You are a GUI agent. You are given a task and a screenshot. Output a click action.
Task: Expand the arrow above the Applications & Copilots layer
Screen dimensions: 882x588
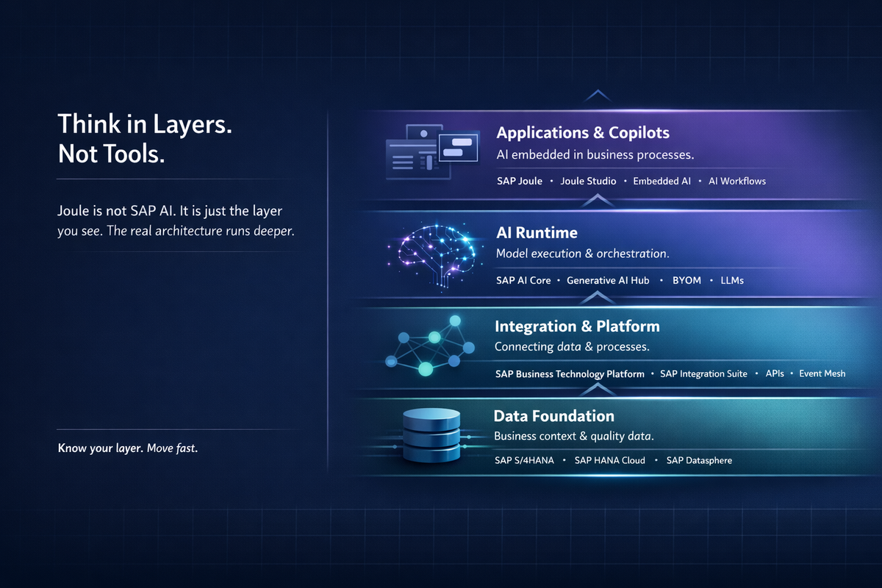tap(597, 94)
